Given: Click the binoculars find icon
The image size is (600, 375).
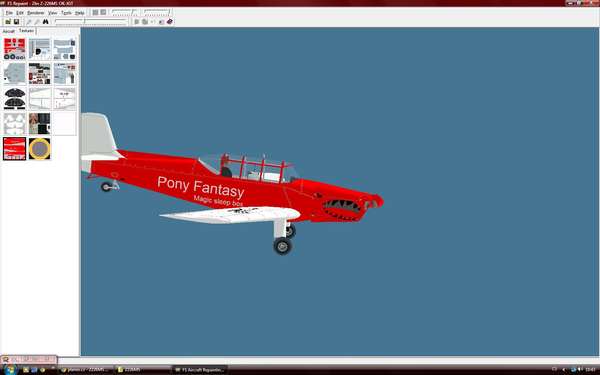Looking at the screenshot, I should point(46,22).
